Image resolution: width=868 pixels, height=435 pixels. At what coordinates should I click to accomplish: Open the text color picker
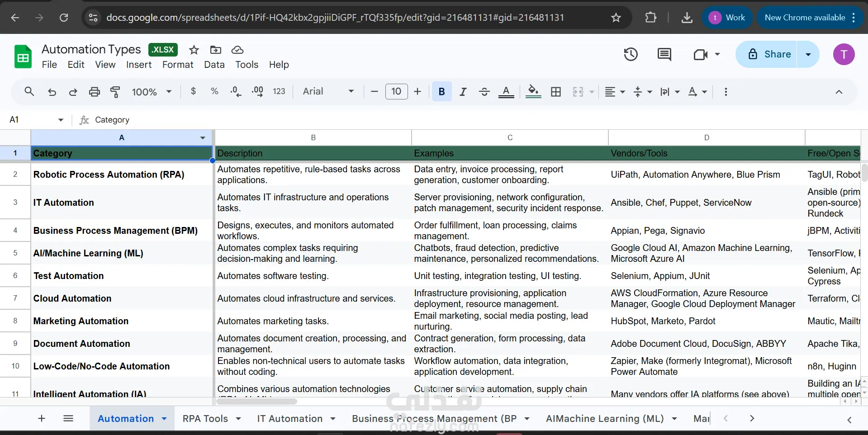click(x=506, y=92)
